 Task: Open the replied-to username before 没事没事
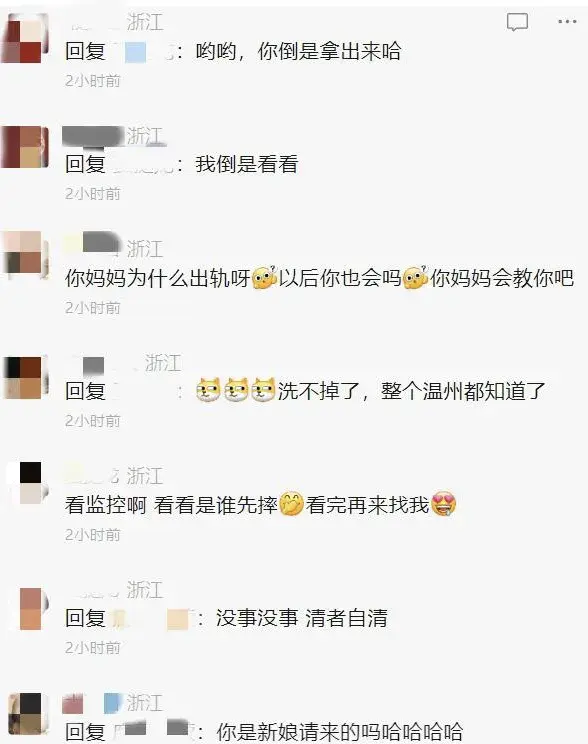tap(148, 618)
